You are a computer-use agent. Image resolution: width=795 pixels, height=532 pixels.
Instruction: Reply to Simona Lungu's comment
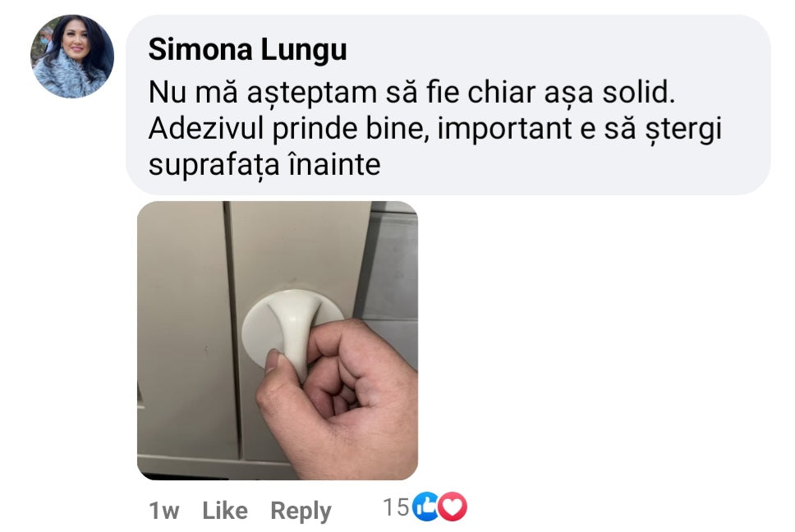click(301, 511)
